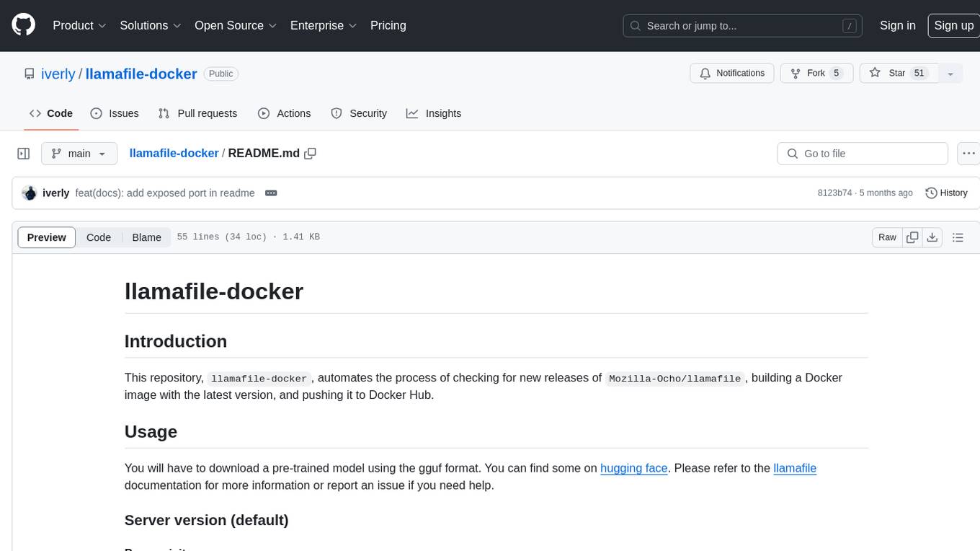Click the Fork count badge 5

[836, 74]
